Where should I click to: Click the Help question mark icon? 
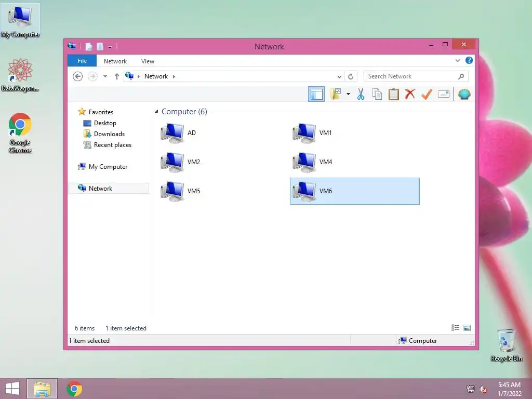(469, 60)
